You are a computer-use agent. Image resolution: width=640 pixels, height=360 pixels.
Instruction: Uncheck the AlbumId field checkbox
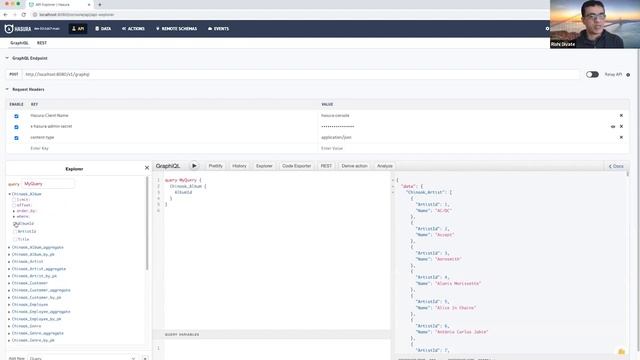[x=15, y=224]
